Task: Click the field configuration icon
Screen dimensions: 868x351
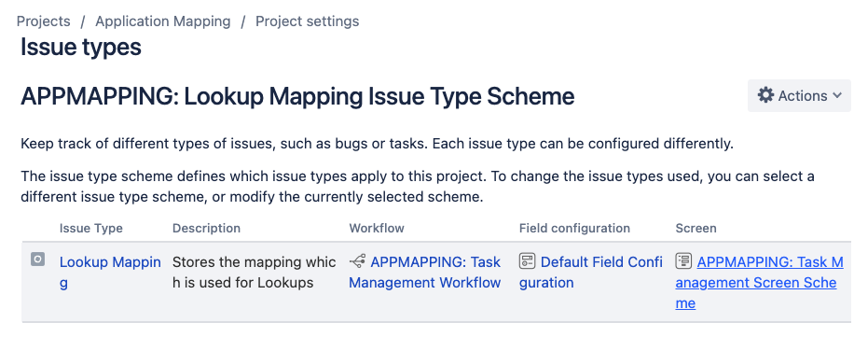Action: click(x=527, y=261)
